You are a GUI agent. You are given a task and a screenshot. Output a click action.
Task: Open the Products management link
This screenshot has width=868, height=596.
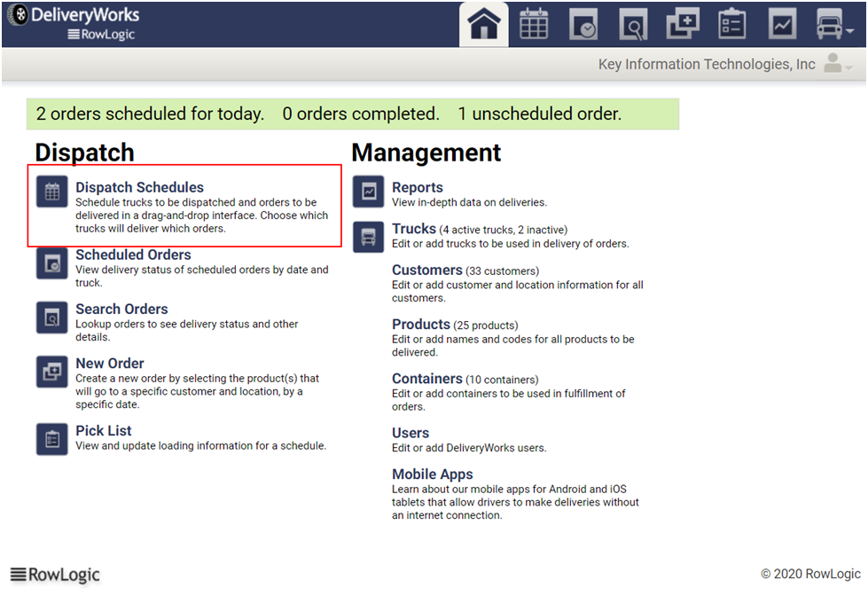coord(421,325)
